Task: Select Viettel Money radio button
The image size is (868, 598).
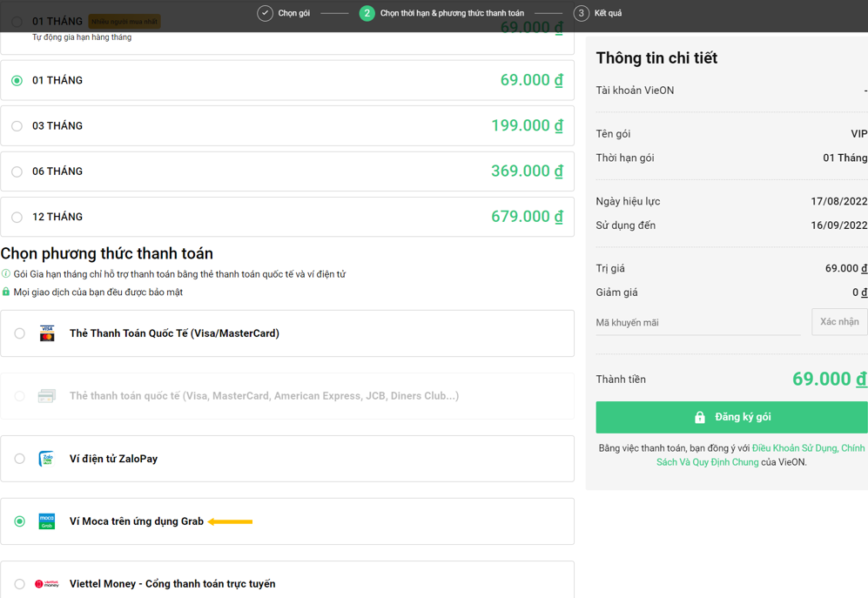Action: [x=19, y=583]
